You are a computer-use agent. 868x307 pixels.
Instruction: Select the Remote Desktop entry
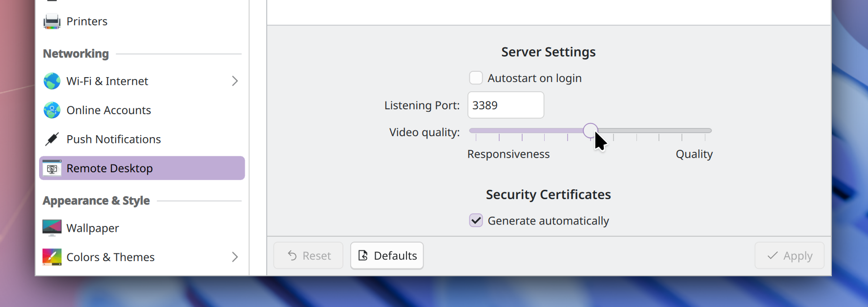tap(142, 168)
